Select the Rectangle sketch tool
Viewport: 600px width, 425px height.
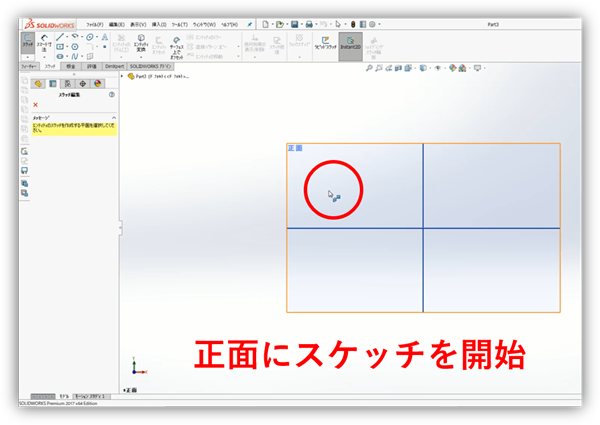point(60,47)
